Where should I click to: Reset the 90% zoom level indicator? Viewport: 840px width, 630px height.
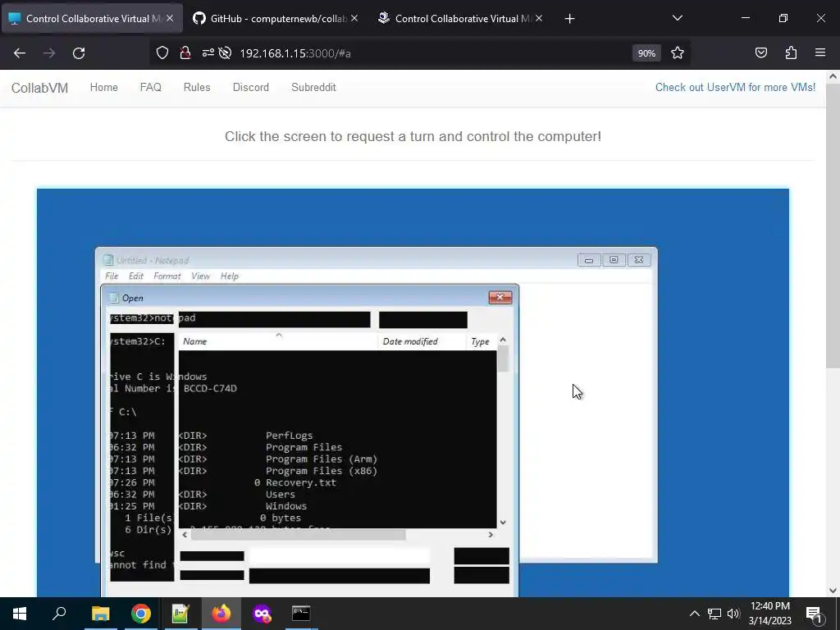(646, 53)
